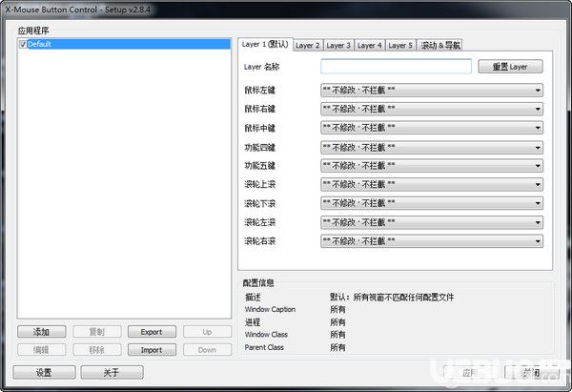Click the Window Class label
Viewport: 572px width, 392px height.
point(266,335)
